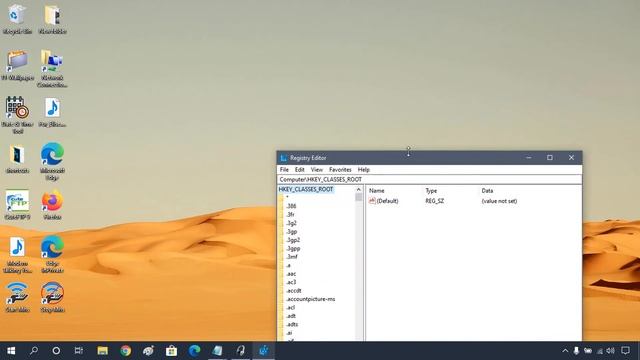Image resolution: width=640 pixels, height=360 pixels.
Task: Open the File menu in Registry Editor
Action: click(x=284, y=169)
